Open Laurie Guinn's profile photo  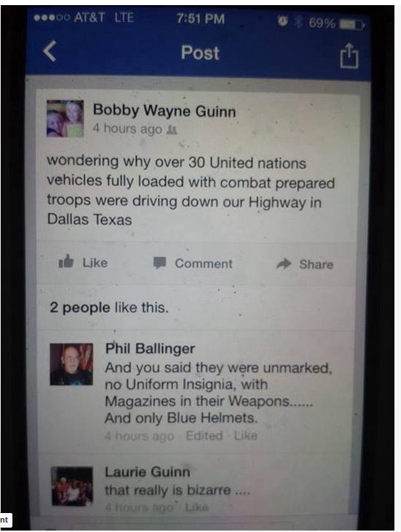click(x=72, y=486)
